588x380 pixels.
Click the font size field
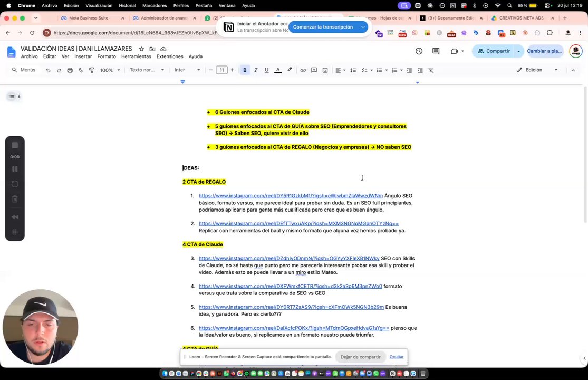[221, 70]
